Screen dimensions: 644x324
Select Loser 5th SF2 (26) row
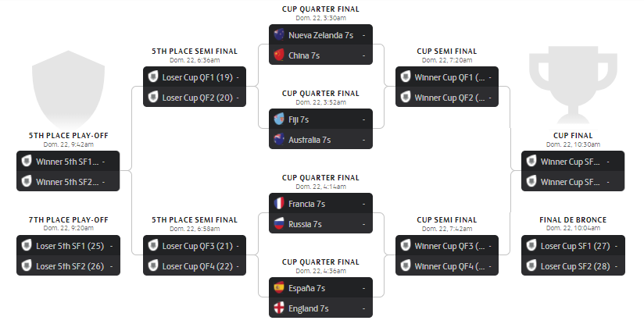point(68,265)
